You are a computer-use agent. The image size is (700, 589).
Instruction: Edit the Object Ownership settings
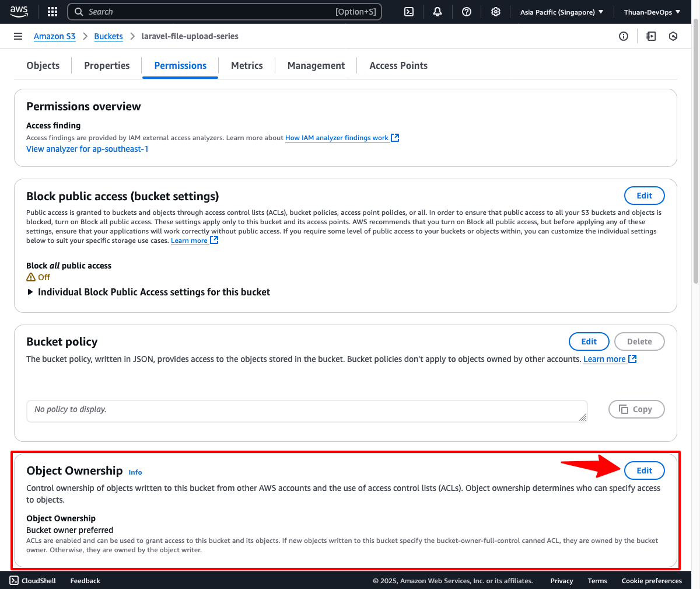644,470
